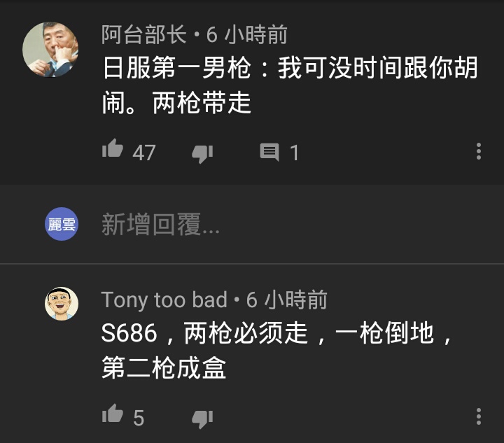Click the 47 likes count

point(144,153)
